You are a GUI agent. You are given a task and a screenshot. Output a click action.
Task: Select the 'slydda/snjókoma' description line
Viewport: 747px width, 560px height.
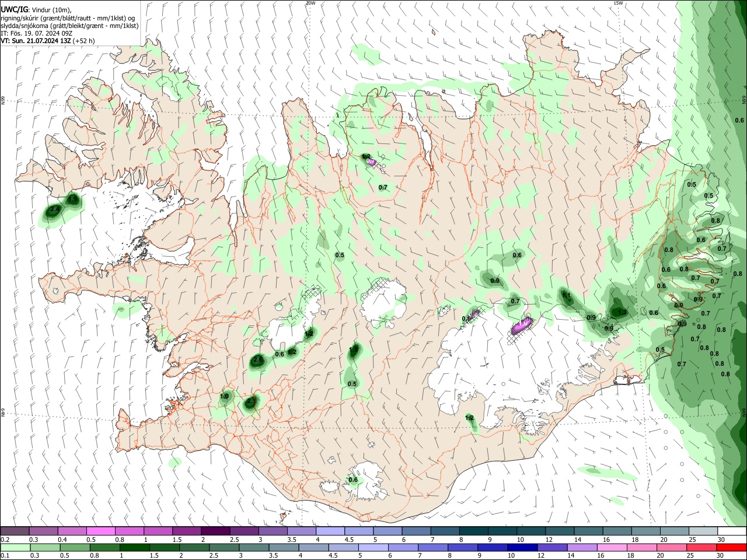[69, 26]
